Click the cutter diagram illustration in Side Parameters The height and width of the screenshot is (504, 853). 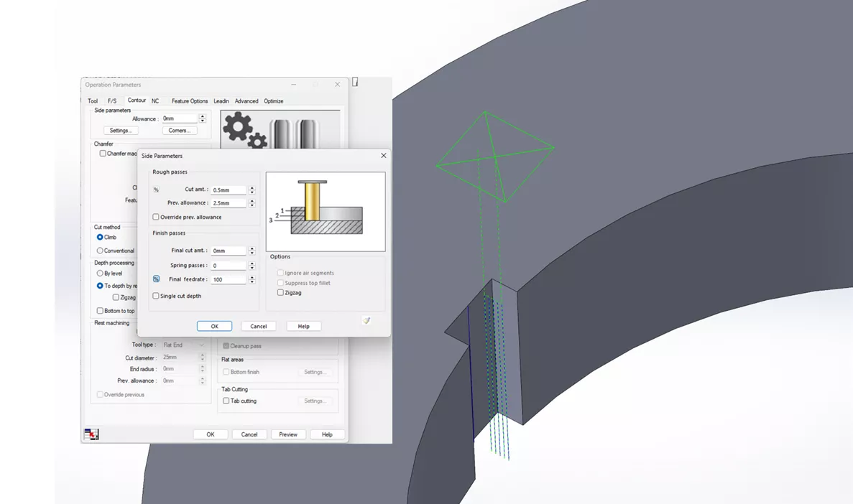(325, 209)
